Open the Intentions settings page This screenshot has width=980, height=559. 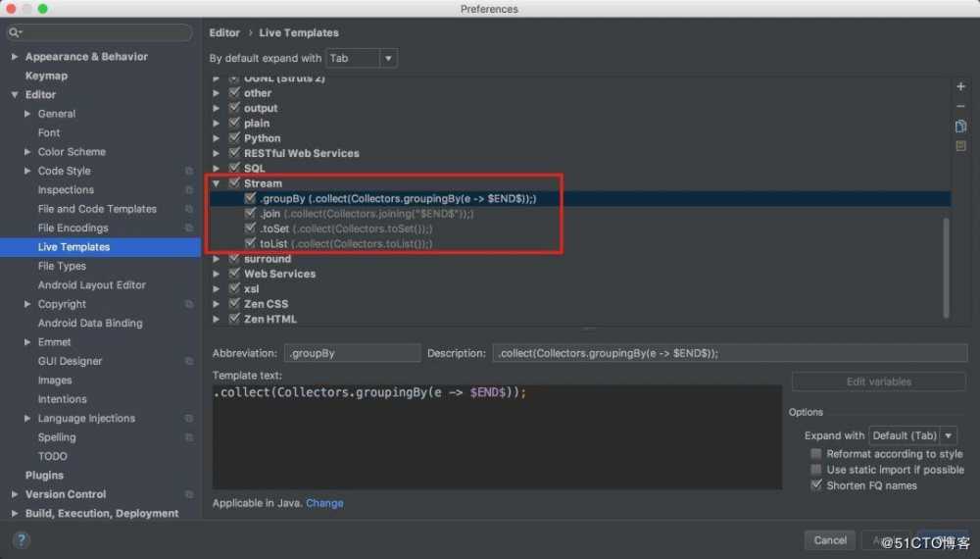pos(63,399)
